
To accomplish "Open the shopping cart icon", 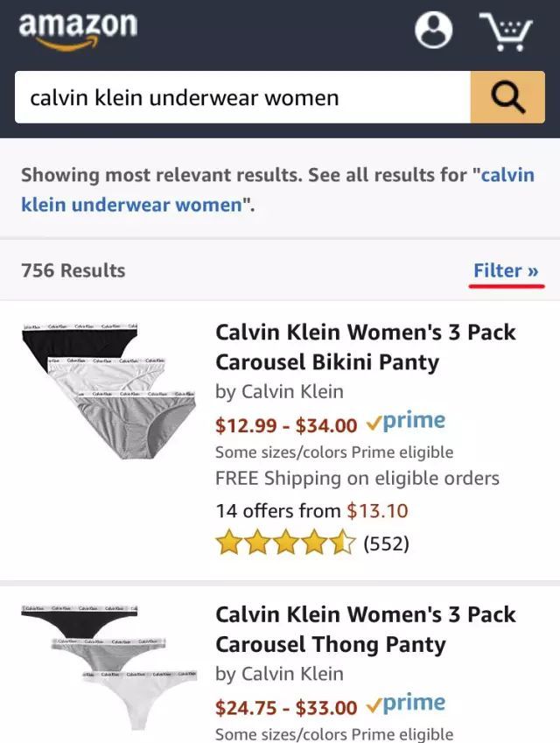I will [x=506, y=32].
